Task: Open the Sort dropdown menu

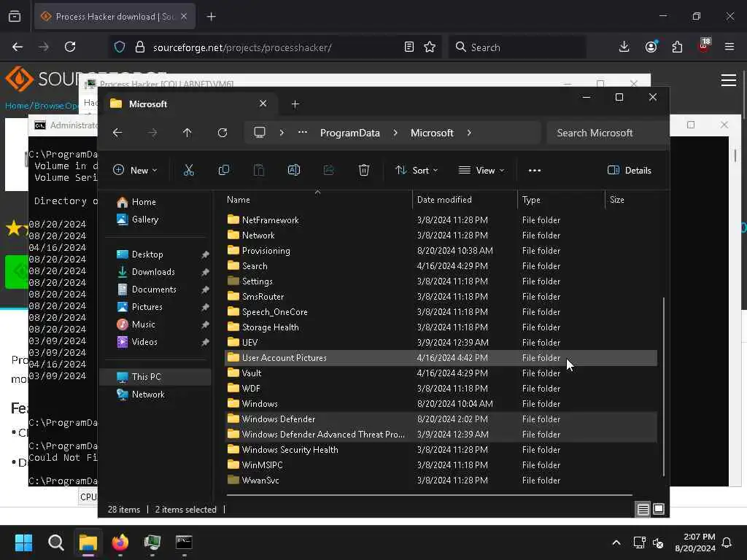Action: pyautogui.click(x=417, y=170)
